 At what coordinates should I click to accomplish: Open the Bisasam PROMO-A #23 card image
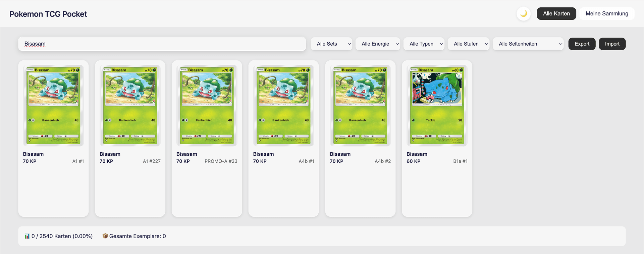tap(207, 105)
